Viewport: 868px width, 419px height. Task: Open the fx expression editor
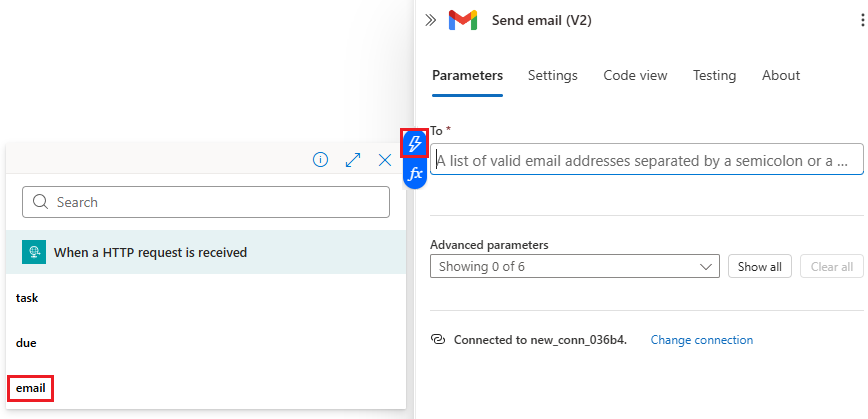coord(415,174)
